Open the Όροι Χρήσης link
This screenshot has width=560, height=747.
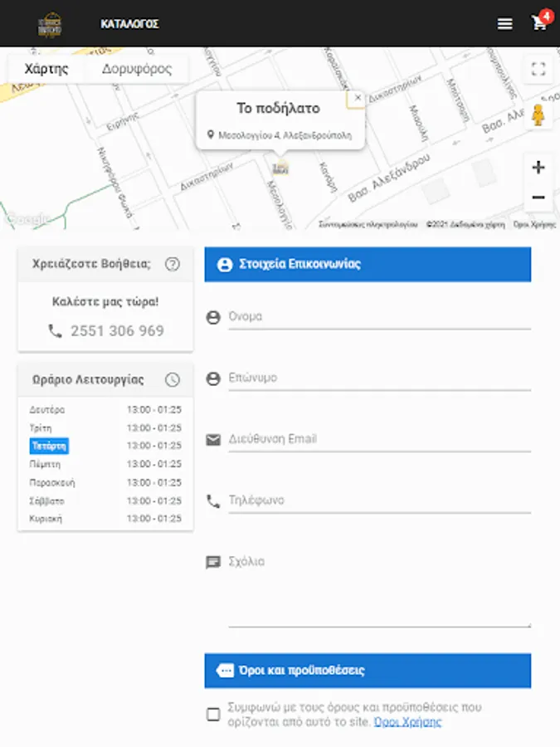[x=407, y=722]
